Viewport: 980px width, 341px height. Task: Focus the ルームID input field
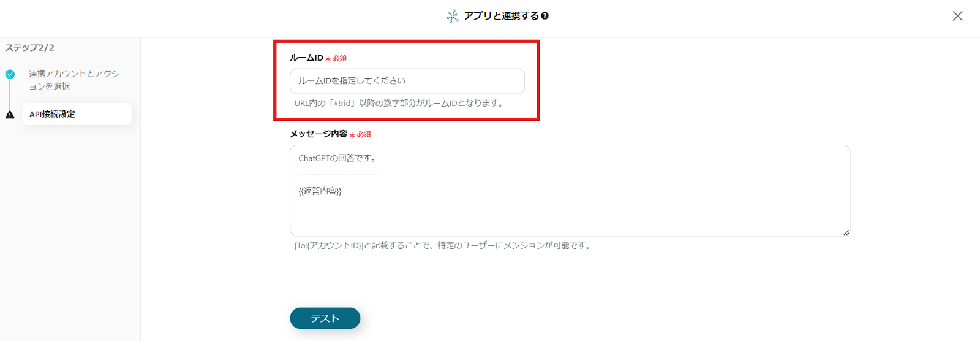point(407,81)
